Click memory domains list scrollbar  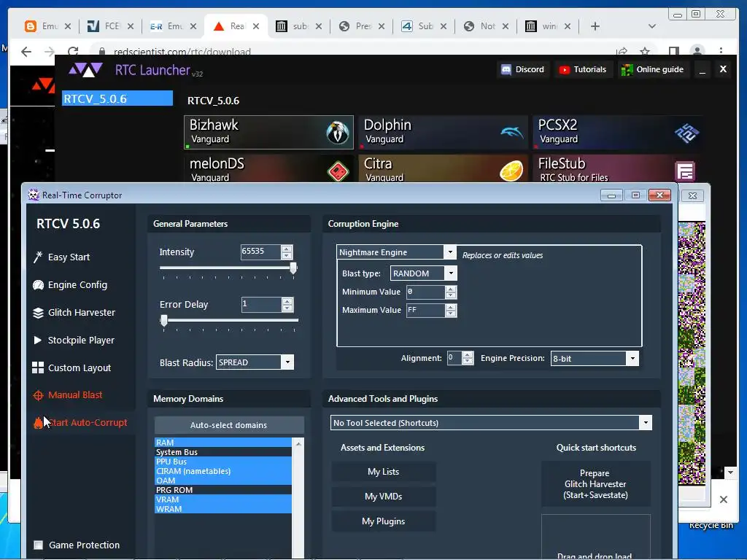[298, 497]
